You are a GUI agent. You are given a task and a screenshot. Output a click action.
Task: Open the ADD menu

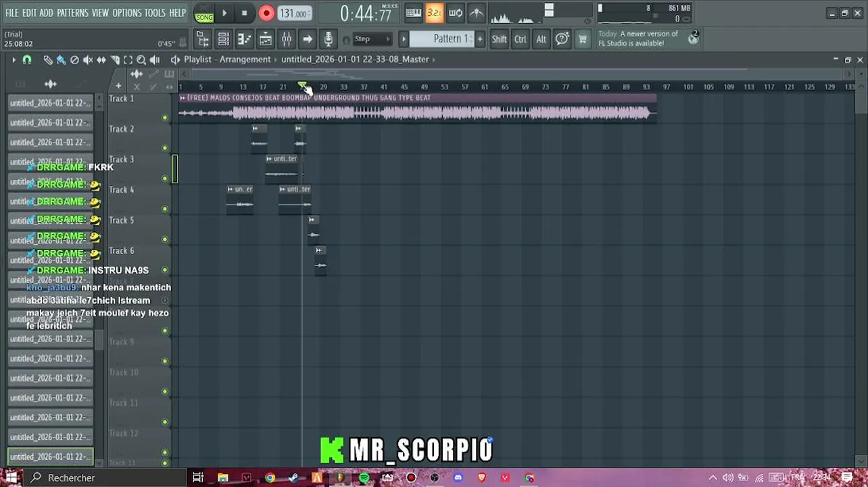(46, 13)
